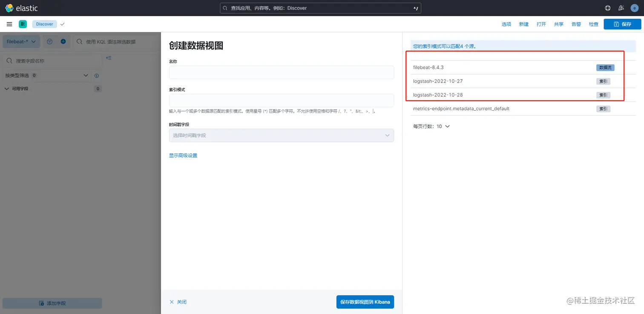Change 每页行数 rows per page
The image size is (644, 314).
point(431,126)
